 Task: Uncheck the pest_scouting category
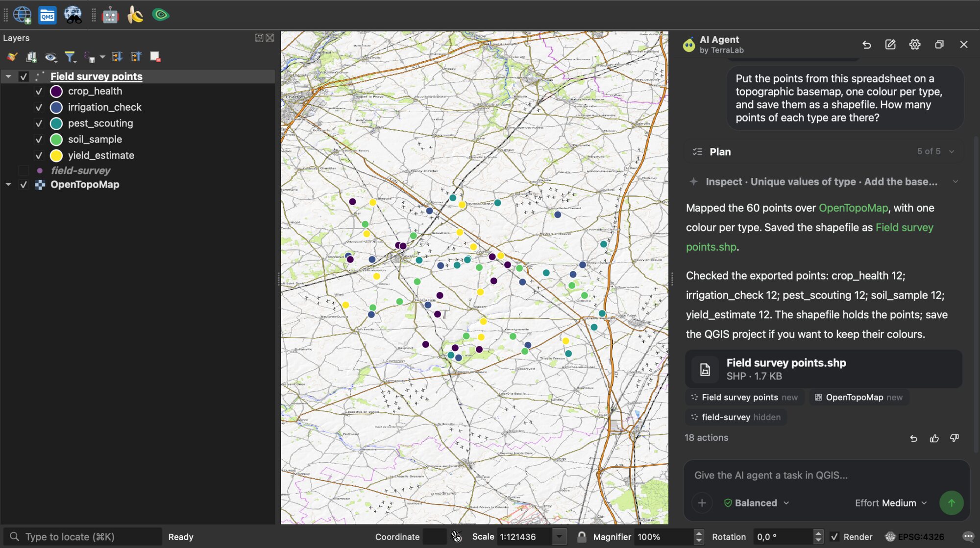click(x=39, y=123)
